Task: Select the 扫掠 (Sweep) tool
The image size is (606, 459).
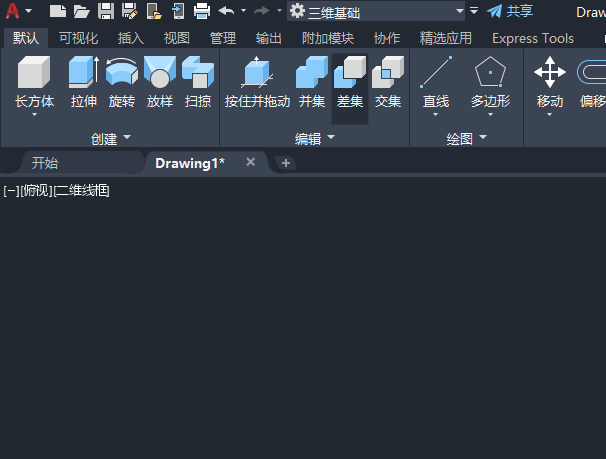Action: tap(198, 82)
